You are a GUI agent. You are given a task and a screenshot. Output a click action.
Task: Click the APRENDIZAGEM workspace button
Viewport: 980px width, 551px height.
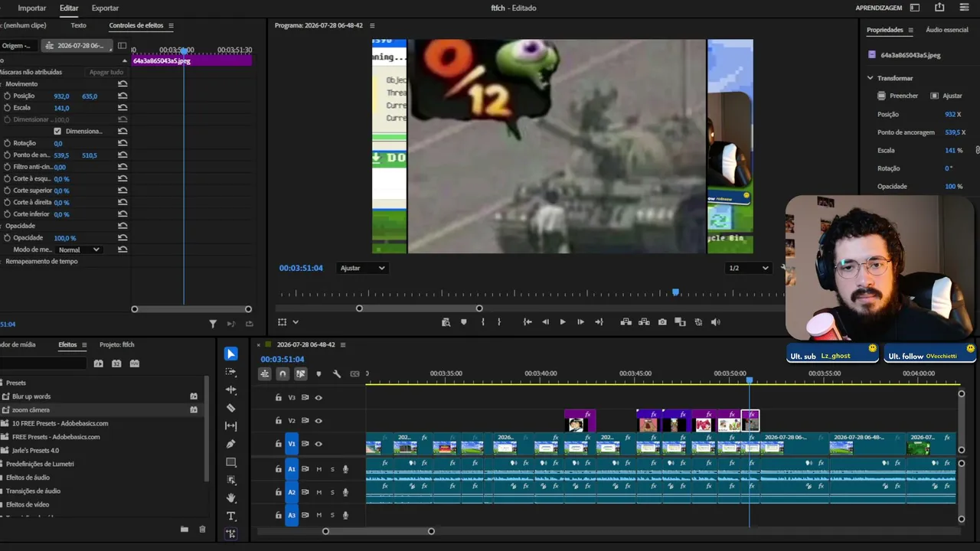(879, 8)
